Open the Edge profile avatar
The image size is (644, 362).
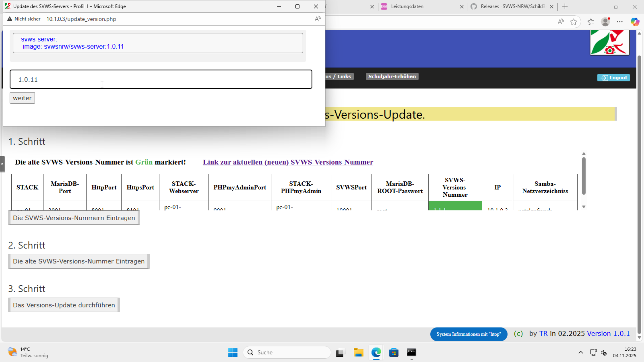click(606, 22)
